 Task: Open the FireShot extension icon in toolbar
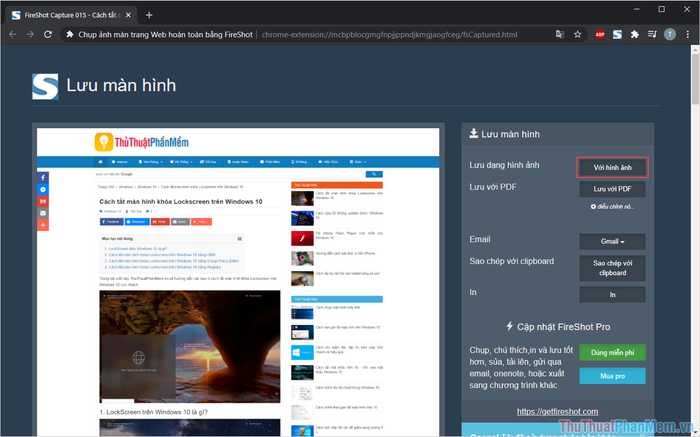(617, 34)
